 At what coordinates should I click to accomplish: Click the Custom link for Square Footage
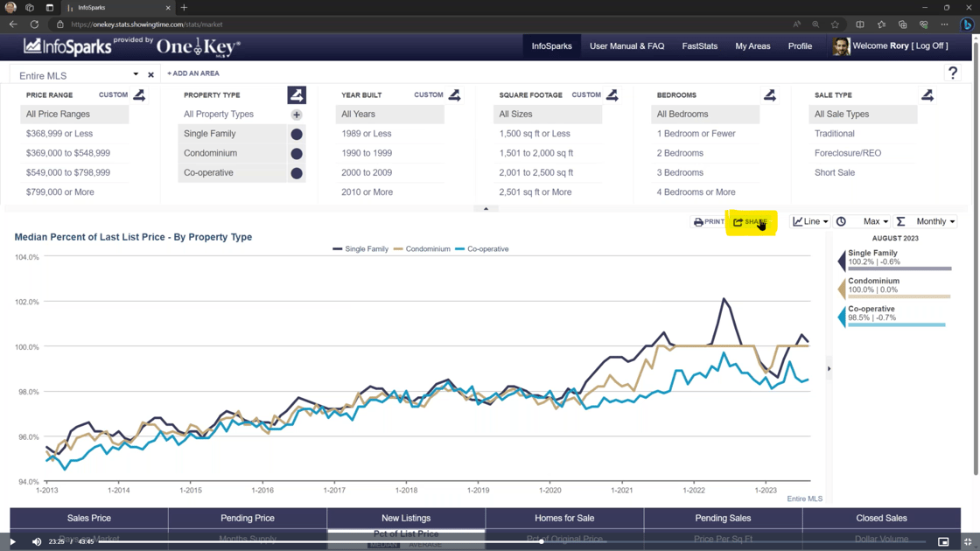click(x=586, y=95)
